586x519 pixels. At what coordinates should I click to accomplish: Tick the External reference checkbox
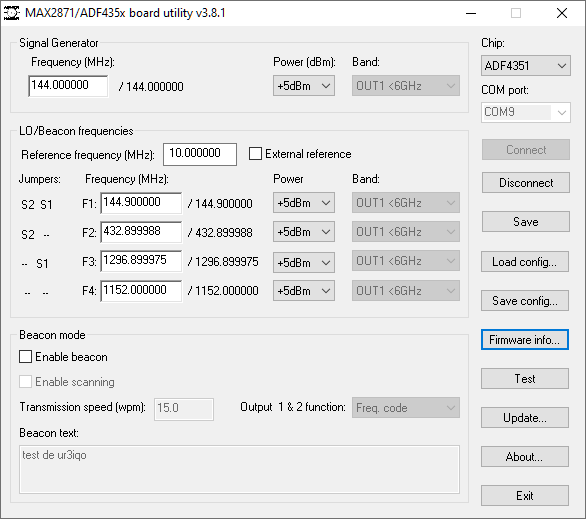coord(255,154)
